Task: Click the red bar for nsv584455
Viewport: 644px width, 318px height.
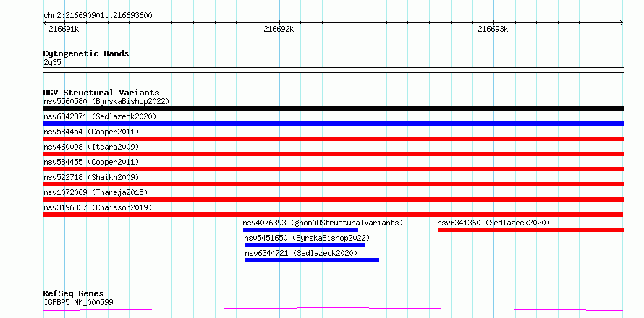Action: coord(333,169)
